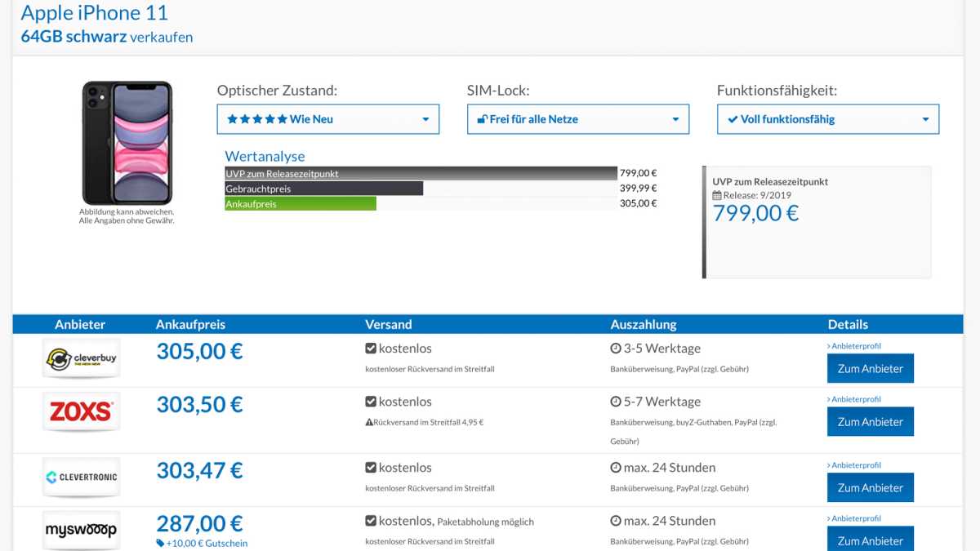980x551 pixels.
Task: Click the Paketabholung möglich text
Action: point(485,522)
